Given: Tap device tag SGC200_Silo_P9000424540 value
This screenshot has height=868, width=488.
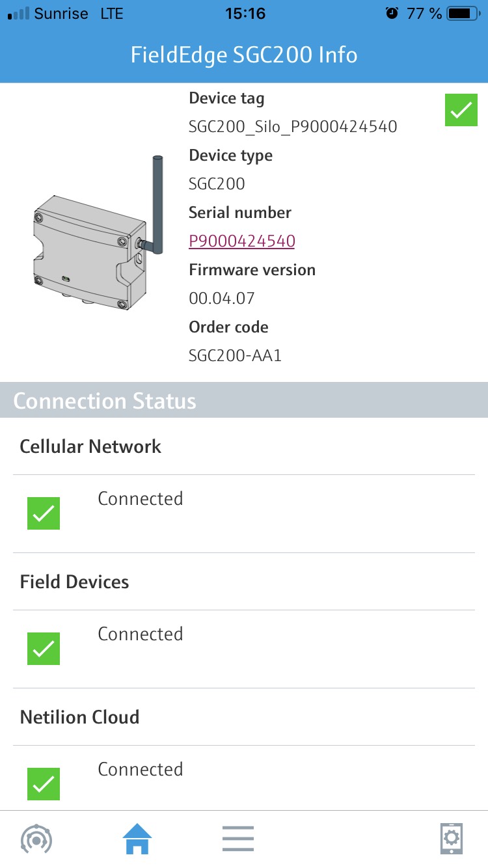Looking at the screenshot, I should (x=293, y=127).
